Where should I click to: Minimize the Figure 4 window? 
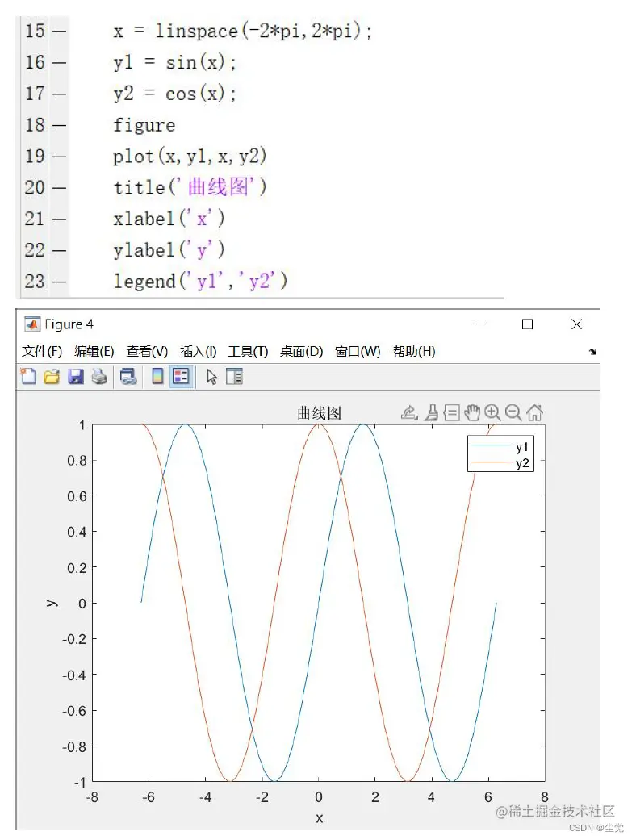coord(479,324)
